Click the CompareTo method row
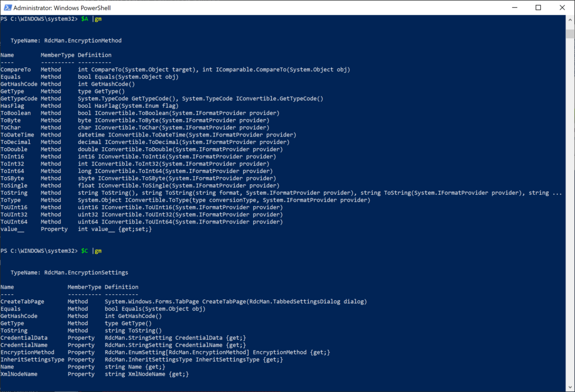Image resolution: width=575 pixels, height=392 pixels. point(16,69)
